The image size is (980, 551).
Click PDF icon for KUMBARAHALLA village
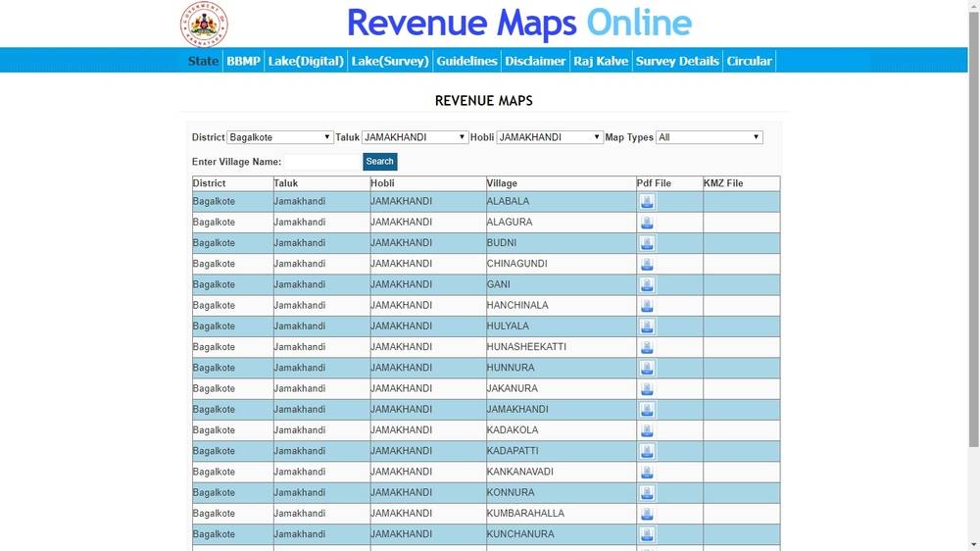tap(647, 514)
